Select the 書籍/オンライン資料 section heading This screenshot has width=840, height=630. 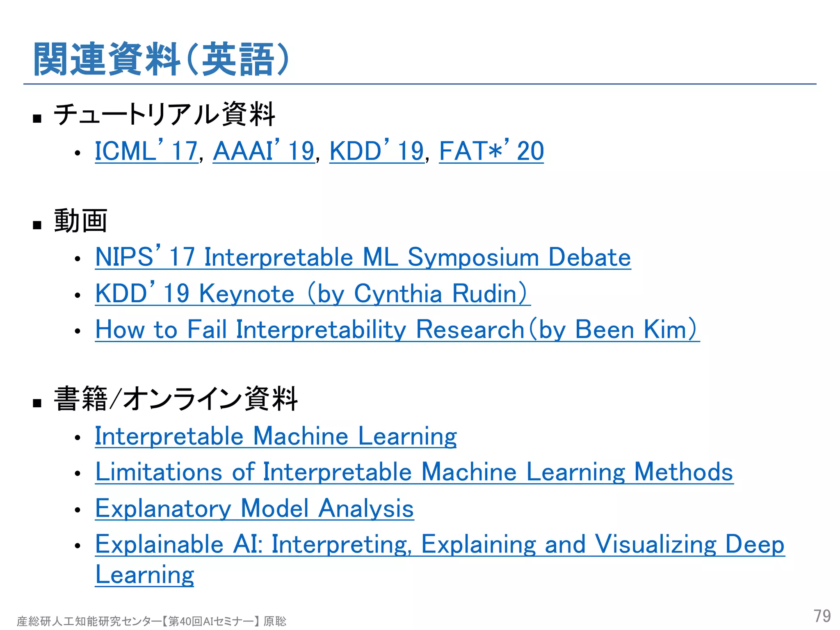pyautogui.click(x=176, y=399)
